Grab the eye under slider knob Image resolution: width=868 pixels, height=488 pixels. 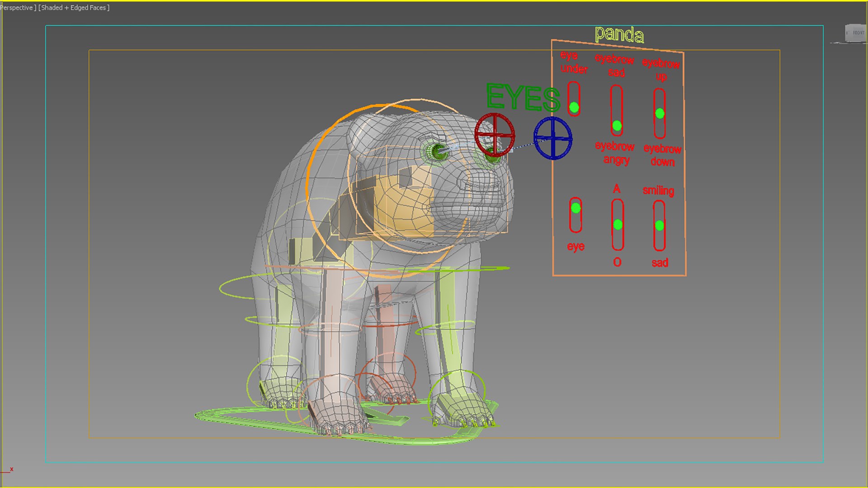click(574, 108)
